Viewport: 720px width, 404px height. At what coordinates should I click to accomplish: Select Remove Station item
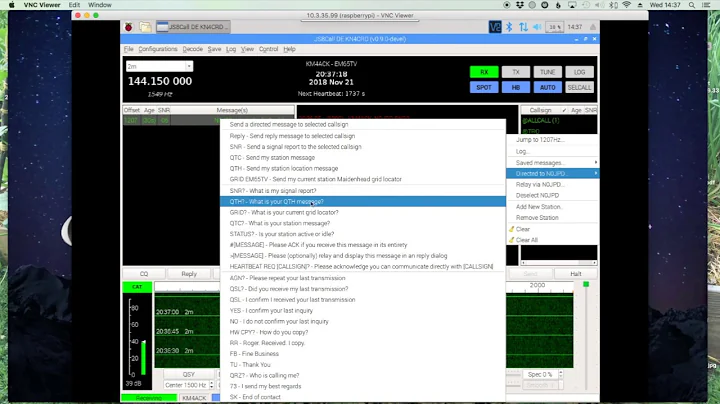[x=553, y=218]
